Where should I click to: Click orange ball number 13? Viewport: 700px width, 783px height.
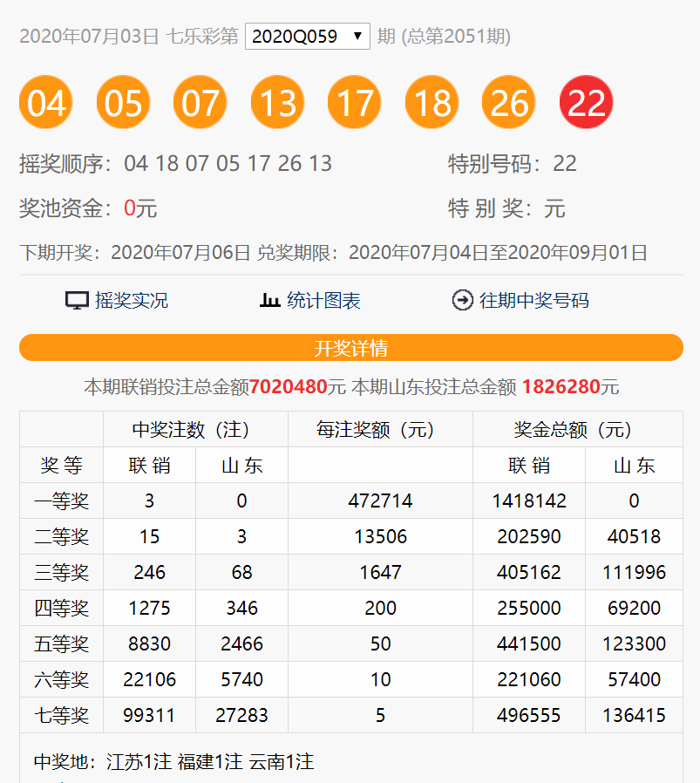[277, 102]
